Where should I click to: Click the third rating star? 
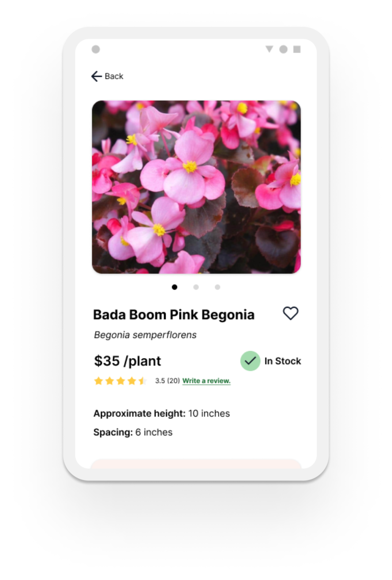point(120,381)
